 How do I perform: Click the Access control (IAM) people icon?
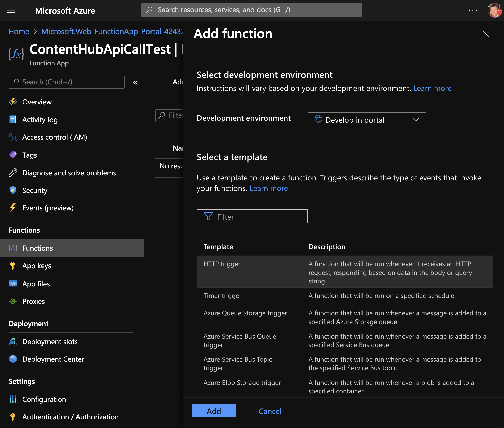(x=13, y=137)
